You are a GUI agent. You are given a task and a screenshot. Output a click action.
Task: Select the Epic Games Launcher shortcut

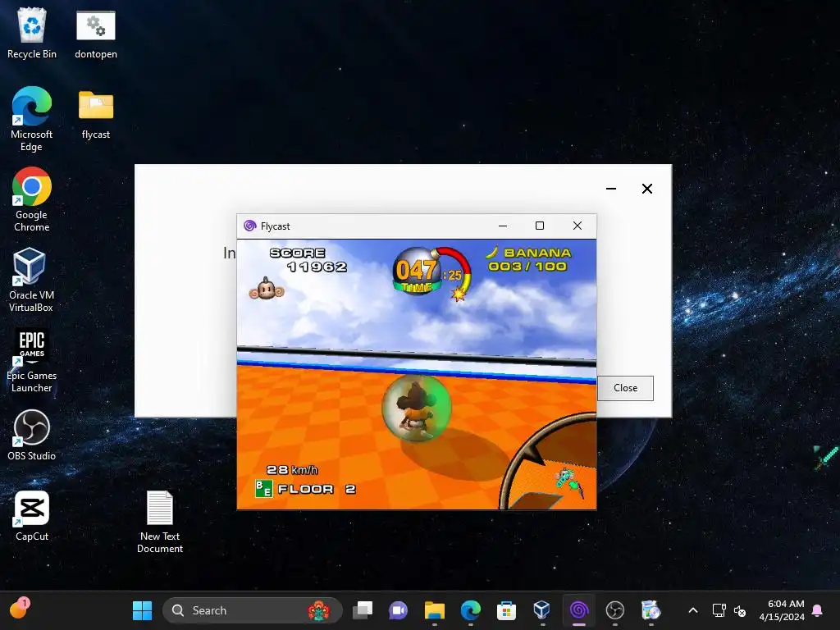click(x=32, y=360)
